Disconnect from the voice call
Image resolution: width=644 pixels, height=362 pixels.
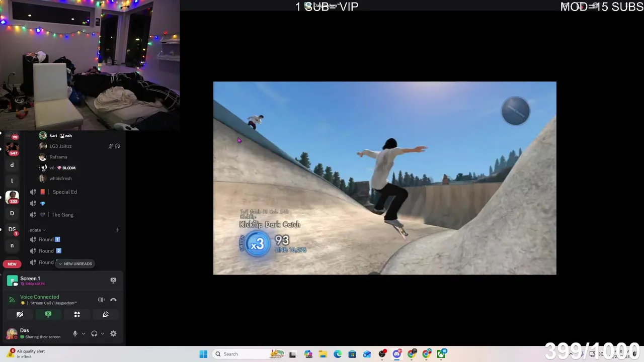point(113,300)
